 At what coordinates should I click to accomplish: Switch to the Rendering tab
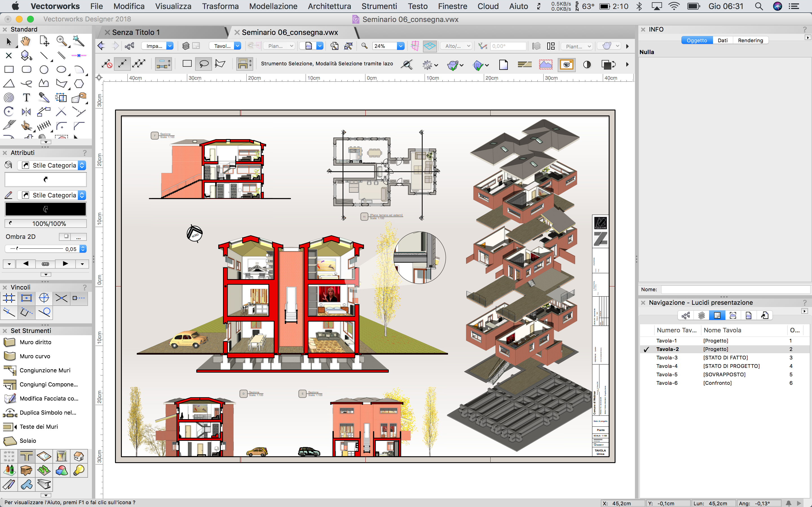750,40
